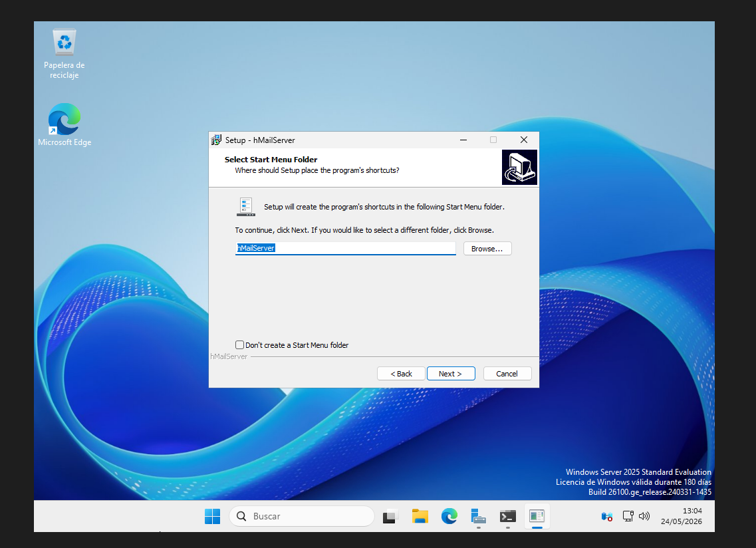This screenshot has height=548, width=756.
Task: Select the Microsoft Edge desktop shortcut
Action: click(x=64, y=124)
